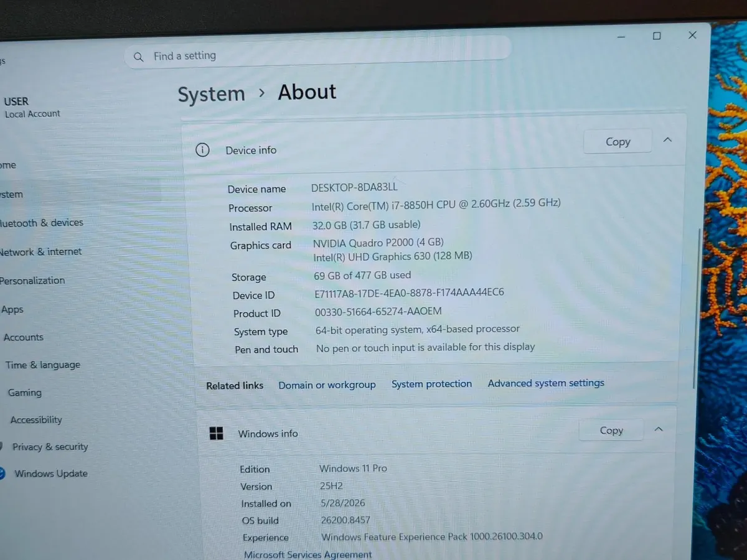Click the Intel(R) UHD Graphics 630 entry

tap(393, 256)
